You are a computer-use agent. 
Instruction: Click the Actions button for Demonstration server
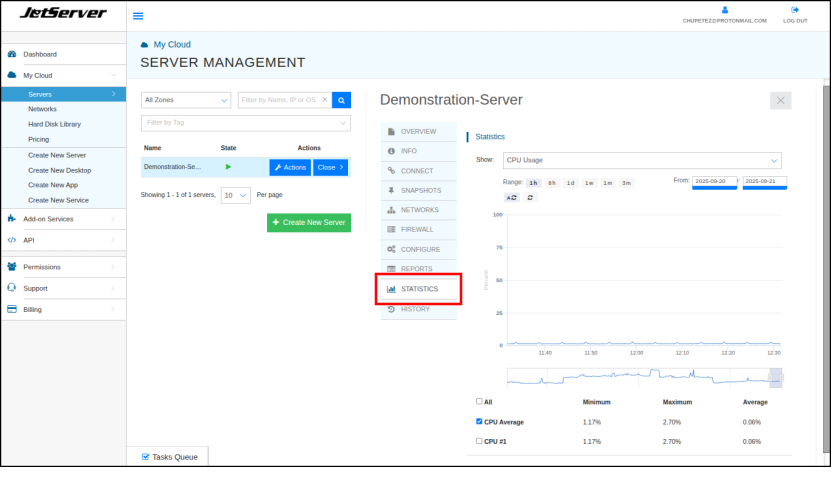290,167
